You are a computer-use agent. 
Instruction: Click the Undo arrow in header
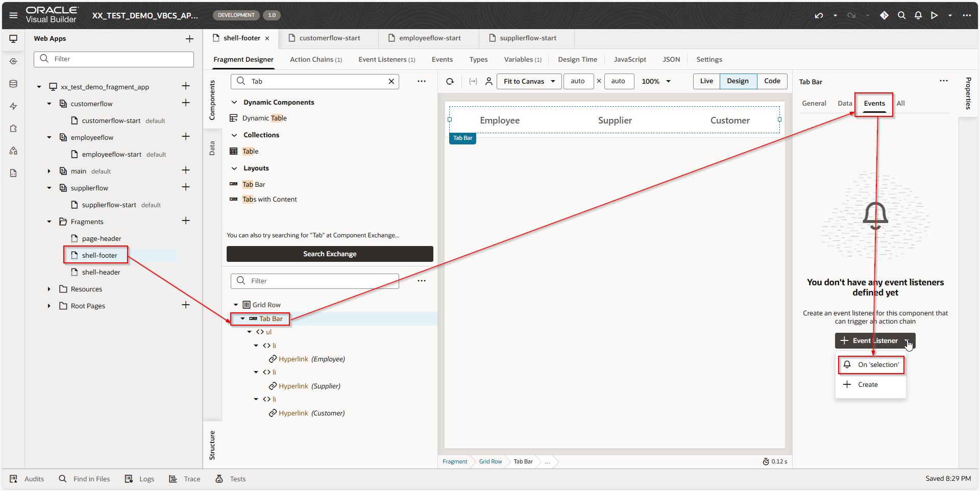point(819,15)
